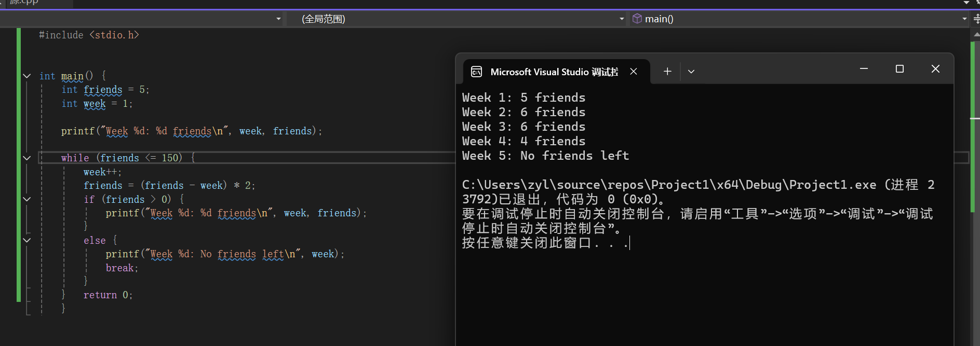Close the Microsoft Visual Studio debug console tab
980x346 pixels.
634,72
